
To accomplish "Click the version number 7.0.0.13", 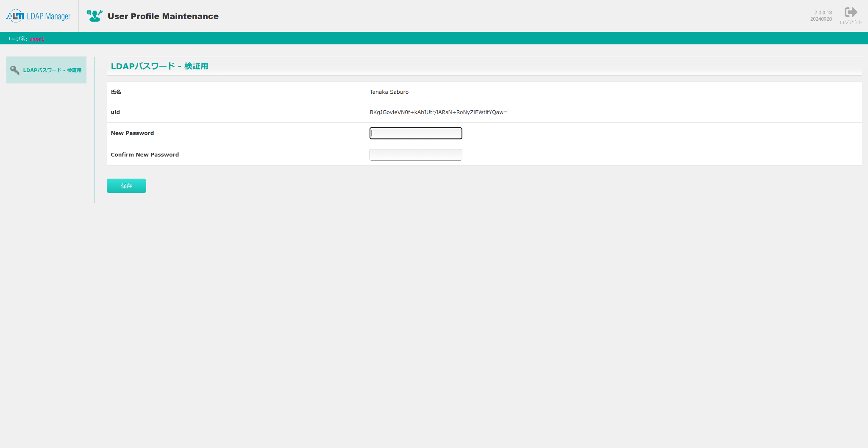I will [x=823, y=13].
